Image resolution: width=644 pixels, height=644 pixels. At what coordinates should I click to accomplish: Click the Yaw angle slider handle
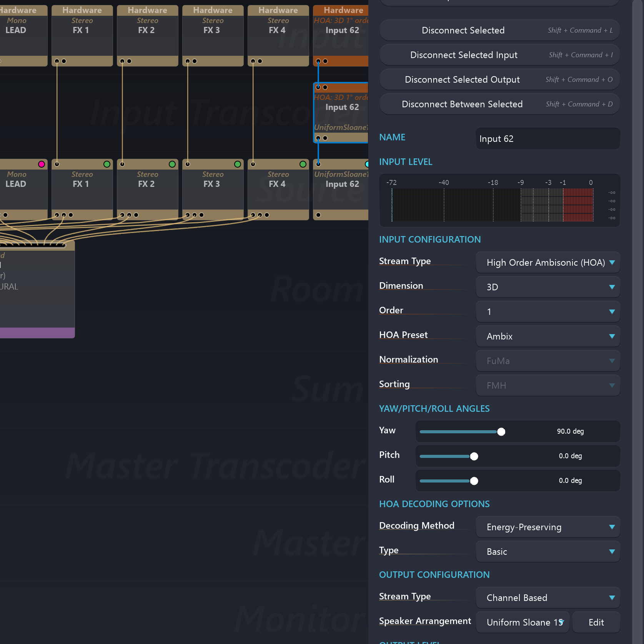(501, 432)
